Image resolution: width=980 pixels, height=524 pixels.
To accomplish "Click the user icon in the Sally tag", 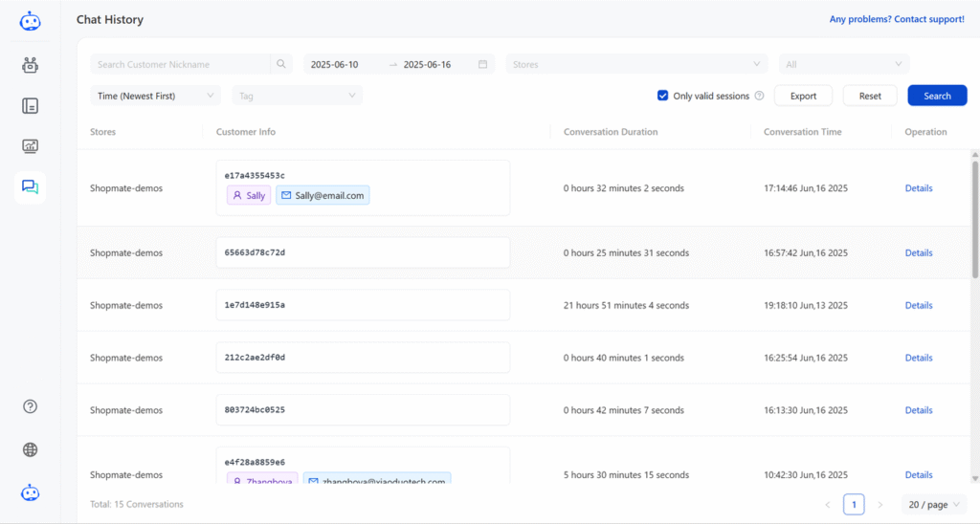I will (237, 195).
